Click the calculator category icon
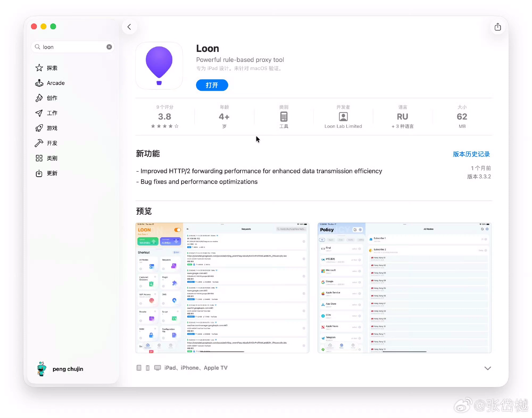This screenshot has width=532, height=418. coord(284,117)
